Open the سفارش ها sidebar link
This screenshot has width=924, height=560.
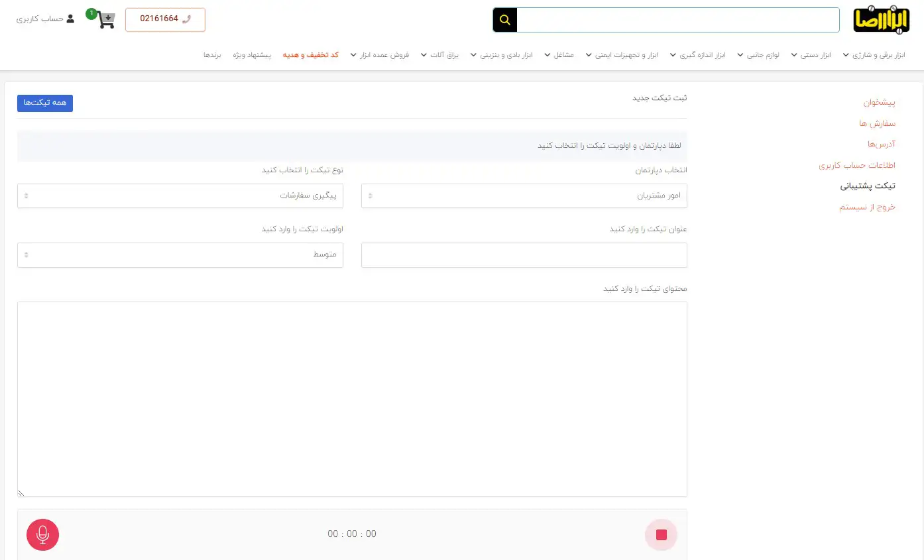(x=878, y=123)
